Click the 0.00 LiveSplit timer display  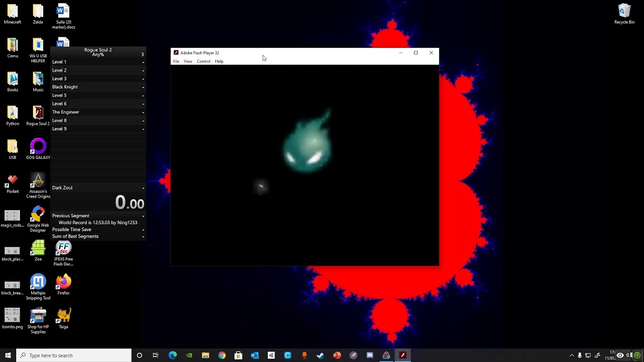coord(129,203)
